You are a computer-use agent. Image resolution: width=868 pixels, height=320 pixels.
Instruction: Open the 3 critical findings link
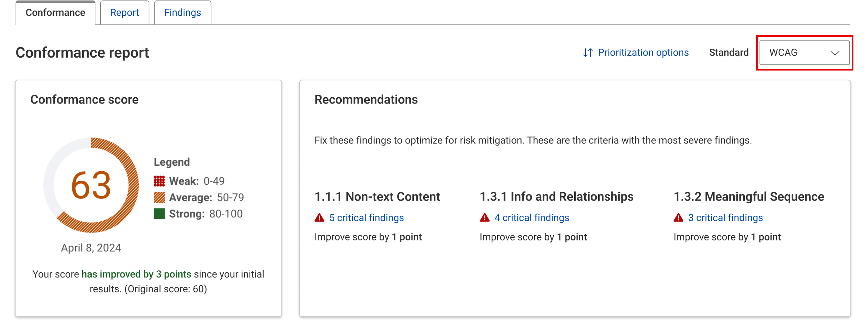(725, 218)
